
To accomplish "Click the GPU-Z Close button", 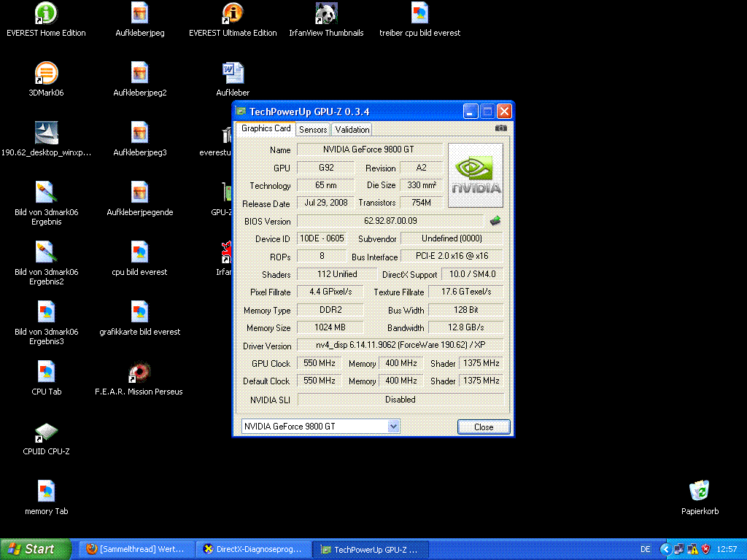I will coord(484,427).
